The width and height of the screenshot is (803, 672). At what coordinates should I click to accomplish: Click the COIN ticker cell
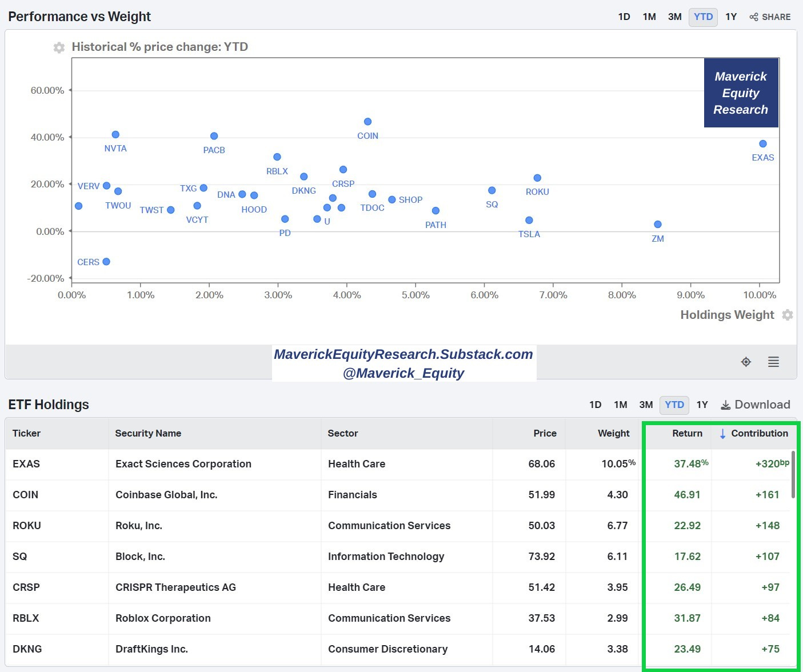tap(26, 495)
